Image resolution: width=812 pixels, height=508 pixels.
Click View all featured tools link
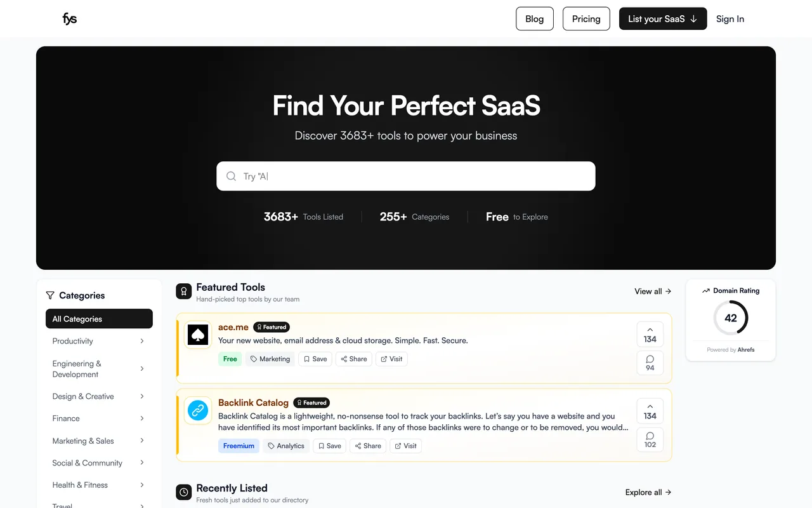(653, 291)
